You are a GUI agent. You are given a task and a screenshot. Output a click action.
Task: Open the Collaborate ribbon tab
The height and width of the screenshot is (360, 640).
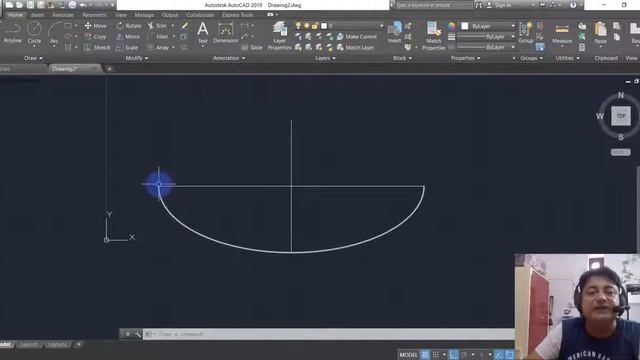click(200, 15)
